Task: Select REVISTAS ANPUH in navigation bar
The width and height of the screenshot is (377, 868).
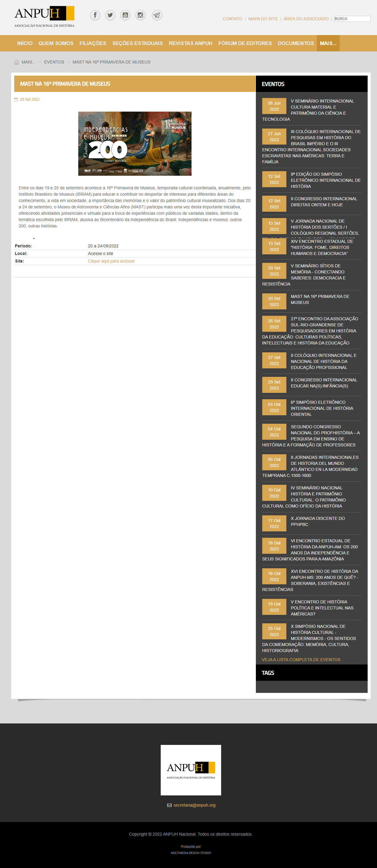Action: (x=190, y=43)
